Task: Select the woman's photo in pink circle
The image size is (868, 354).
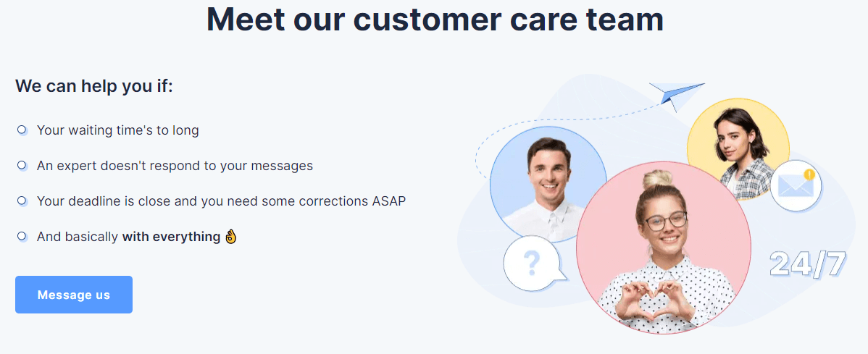Action: (663, 248)
